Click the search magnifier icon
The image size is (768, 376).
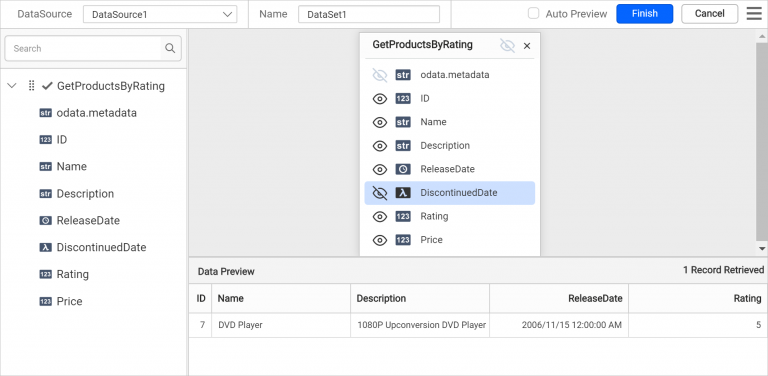click(170, 48)
